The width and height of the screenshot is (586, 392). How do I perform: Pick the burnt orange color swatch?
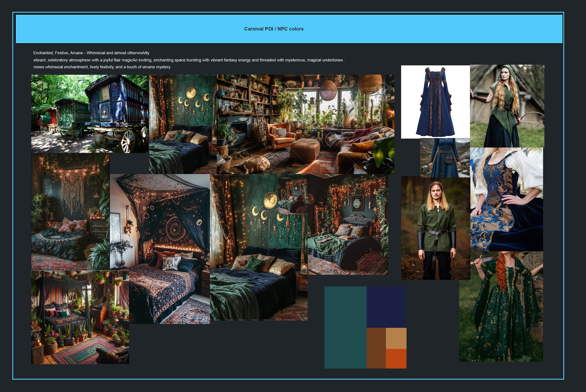point(396,358)
